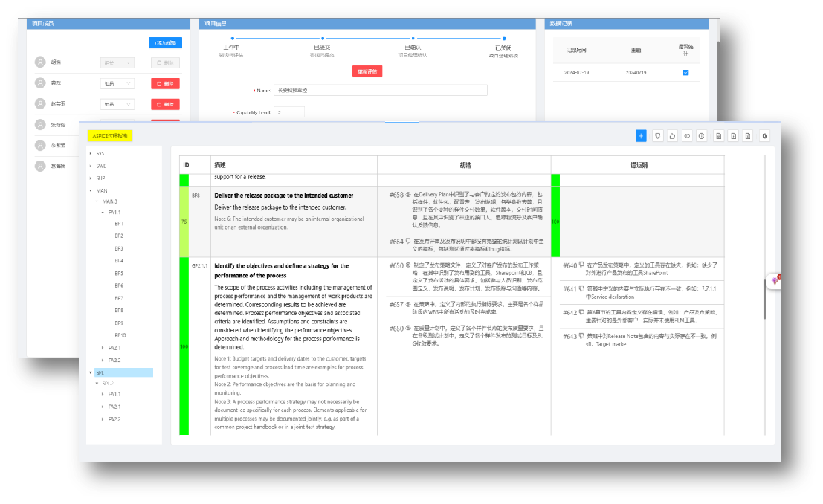The width and height of the screenshot is (823, 504).
Task: Select BP5 in the process tree
Action: 119,273
